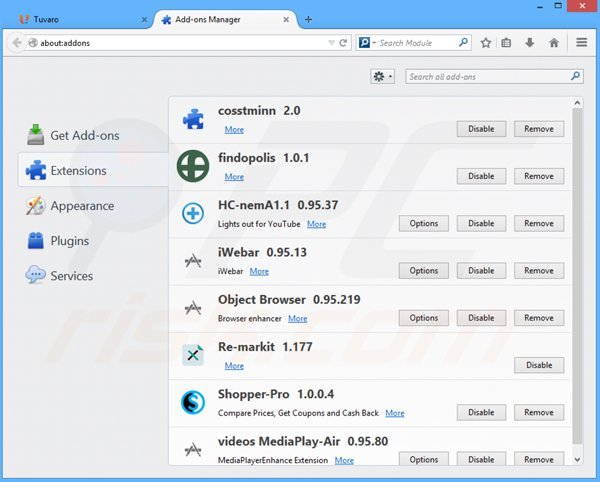Screen dimensions: 600x482
Task: Remove the findopolis extension
Action: [539, 176]
